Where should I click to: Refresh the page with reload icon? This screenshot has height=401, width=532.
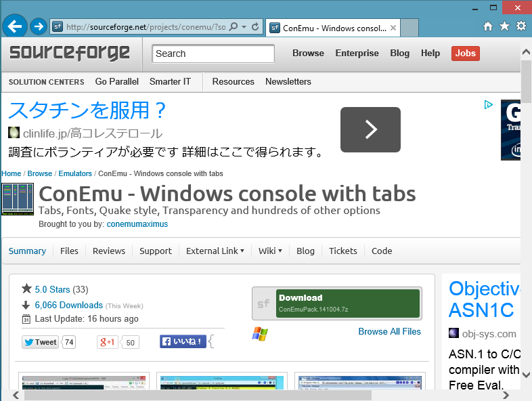(x=255, y=26)
